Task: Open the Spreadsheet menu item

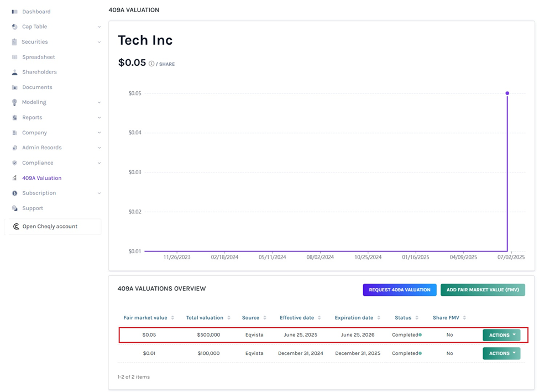Action: (38, 57)
